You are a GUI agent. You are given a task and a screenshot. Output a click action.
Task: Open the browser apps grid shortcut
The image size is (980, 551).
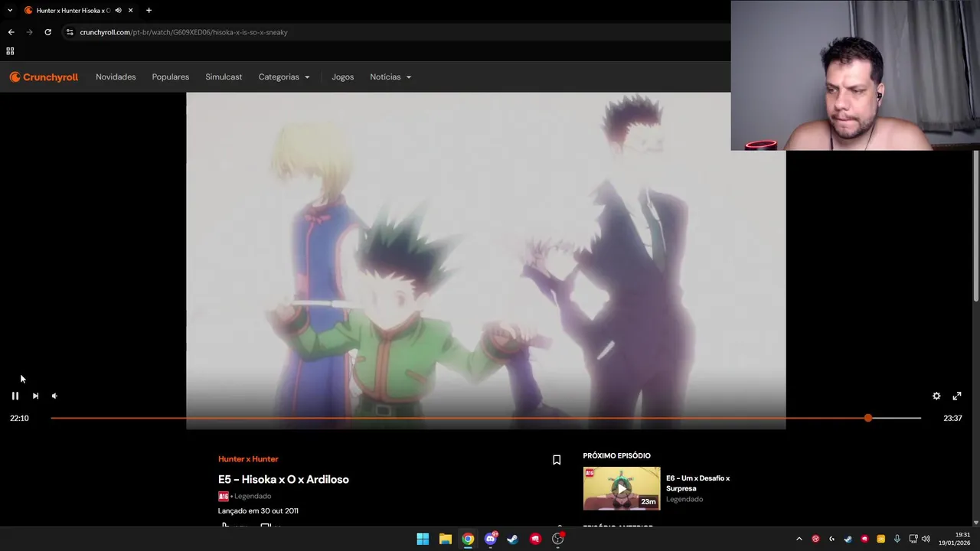tap(10, 51)
